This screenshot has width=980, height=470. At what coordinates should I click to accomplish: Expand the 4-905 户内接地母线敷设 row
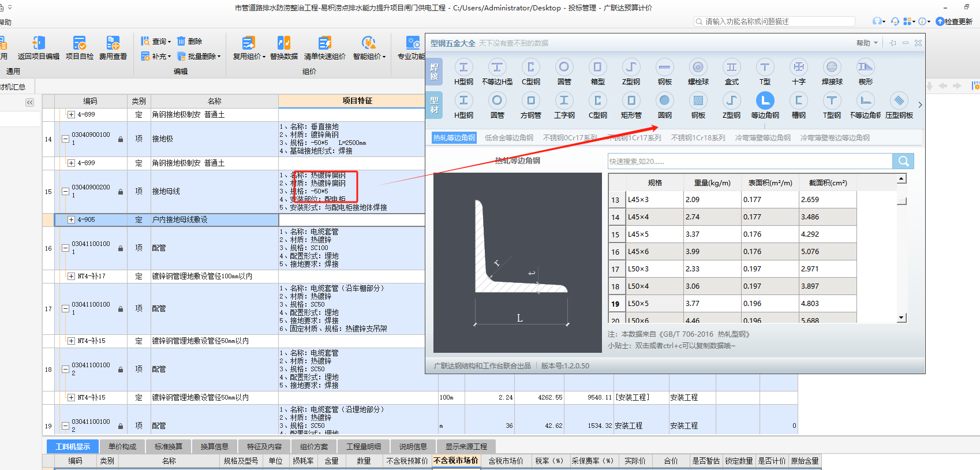pyautogui.click(x=71, y=219)
